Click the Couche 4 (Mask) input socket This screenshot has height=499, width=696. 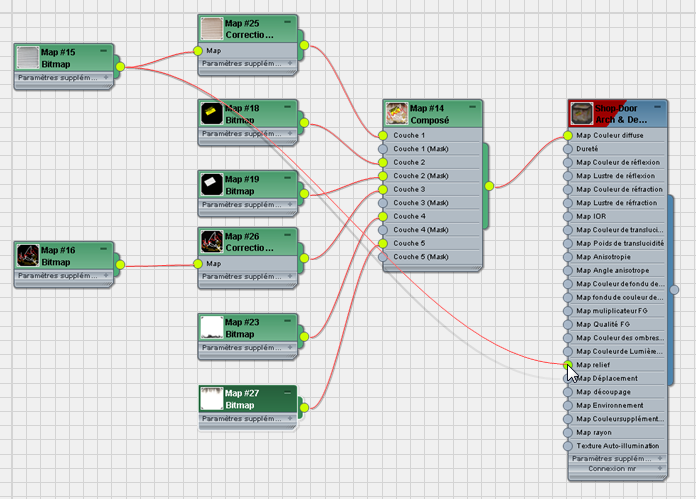point(383,230)
